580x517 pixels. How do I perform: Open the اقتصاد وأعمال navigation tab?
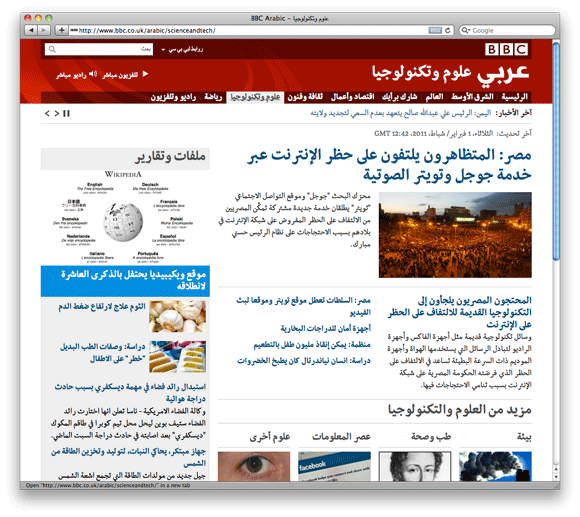353,97
